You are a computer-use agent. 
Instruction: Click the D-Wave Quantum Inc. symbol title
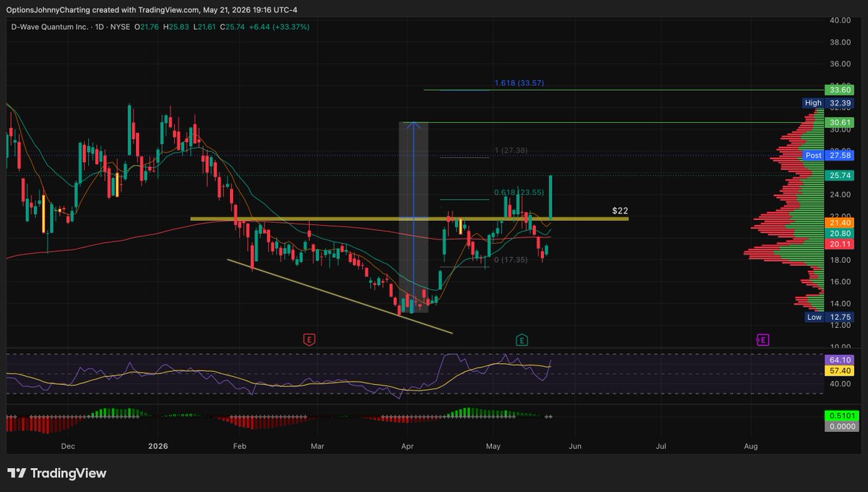(50, 27)
